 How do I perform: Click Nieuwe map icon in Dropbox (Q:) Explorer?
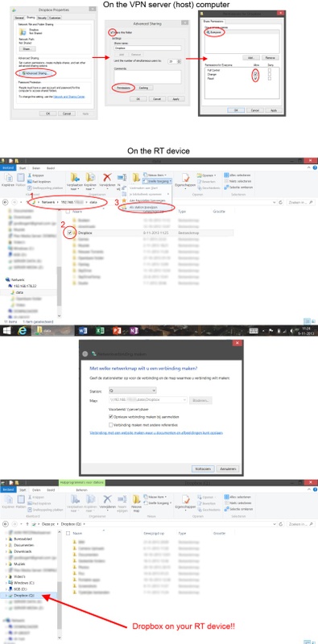(137, 503)
